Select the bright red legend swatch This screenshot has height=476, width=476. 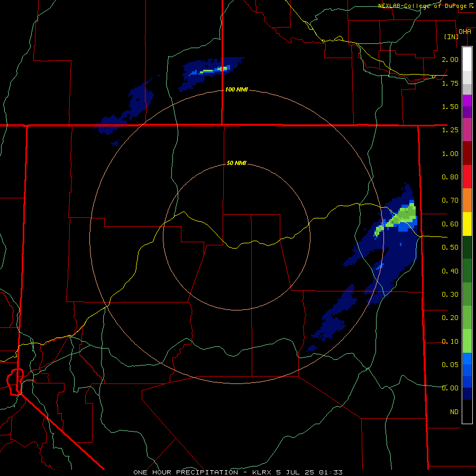click(x=467, y=177)
